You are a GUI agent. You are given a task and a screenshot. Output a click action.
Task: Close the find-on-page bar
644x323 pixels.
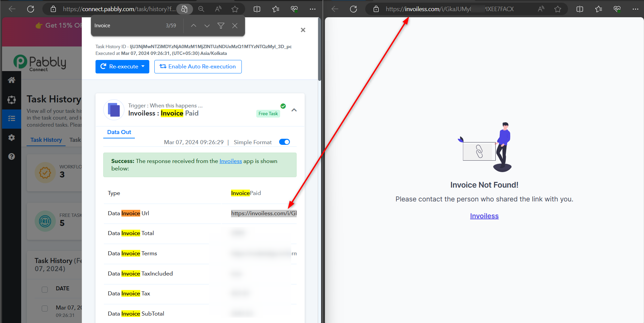click(235, 26)
